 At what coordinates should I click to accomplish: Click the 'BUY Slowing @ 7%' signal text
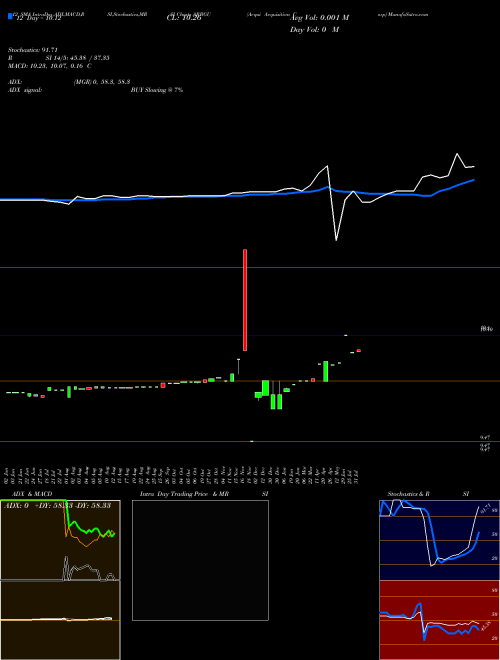pyautogui.click(x=157, y=90)
